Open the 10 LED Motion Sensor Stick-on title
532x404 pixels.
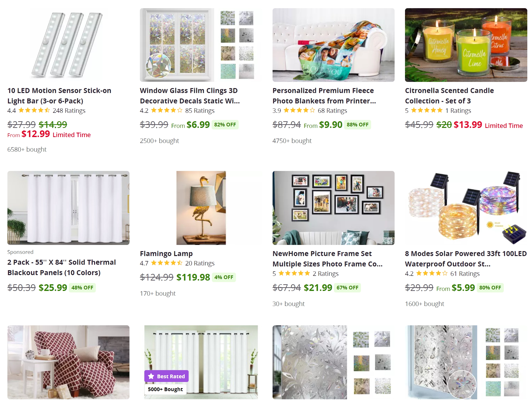point(59,96)
